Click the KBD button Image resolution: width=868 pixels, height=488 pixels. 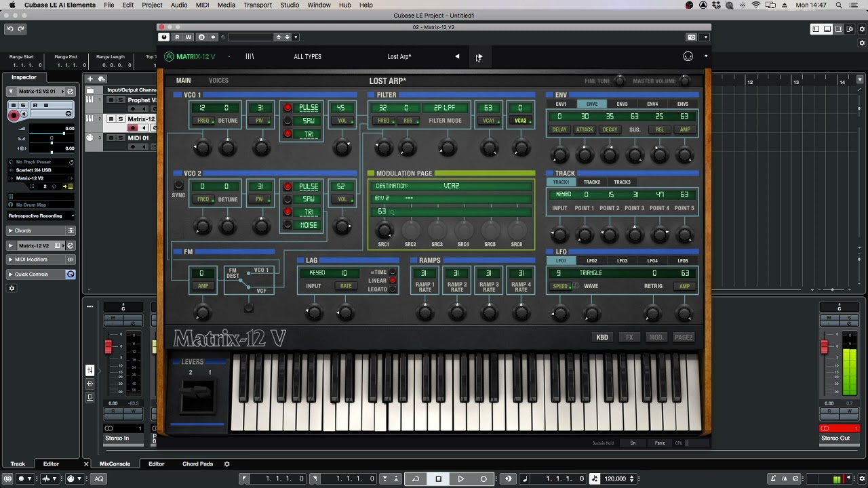602,337
